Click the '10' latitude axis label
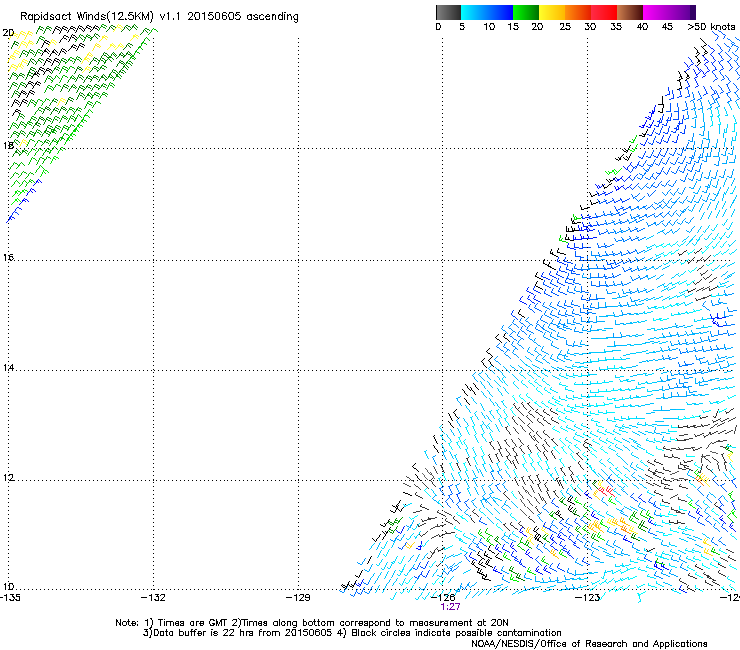The width and height of the screenshot is (740, 650). 8,587
